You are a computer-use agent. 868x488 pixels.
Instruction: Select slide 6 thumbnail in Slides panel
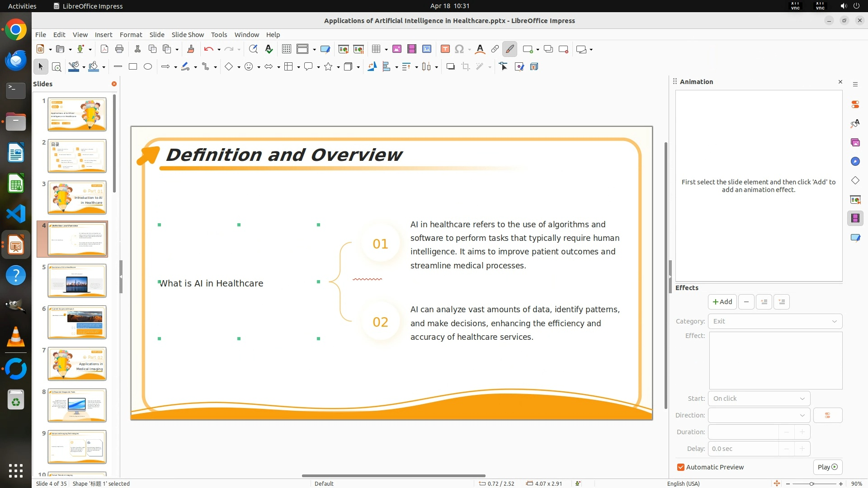[77, 322]
